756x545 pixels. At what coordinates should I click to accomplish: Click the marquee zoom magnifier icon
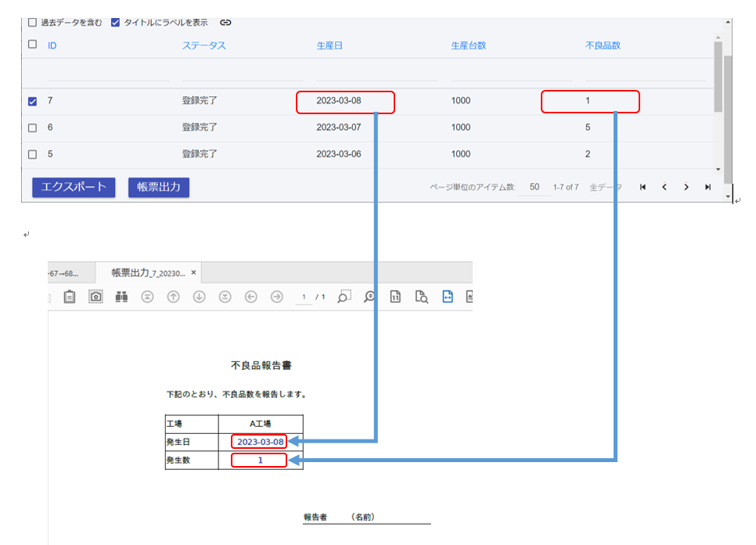coord(344,297)
